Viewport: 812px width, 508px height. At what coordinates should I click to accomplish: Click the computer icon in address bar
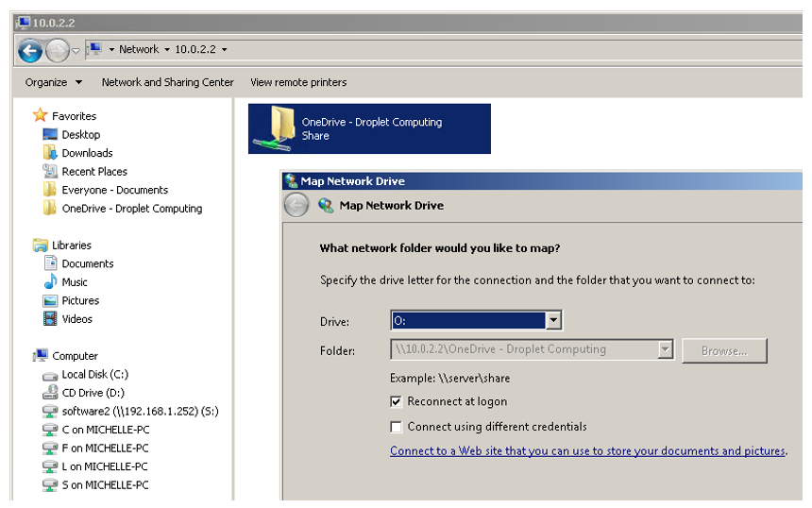pos(94,49)
